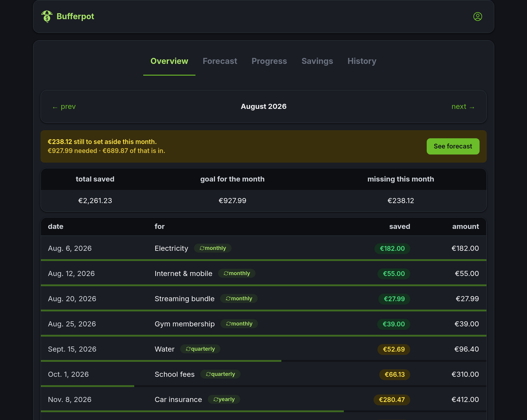
Task: Open the Progress tab
Action: [269, 61]
